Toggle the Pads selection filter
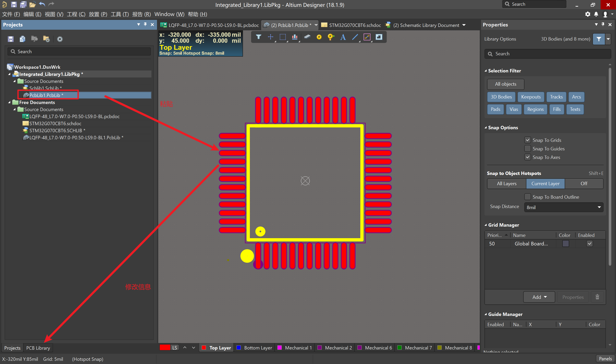 495,109
